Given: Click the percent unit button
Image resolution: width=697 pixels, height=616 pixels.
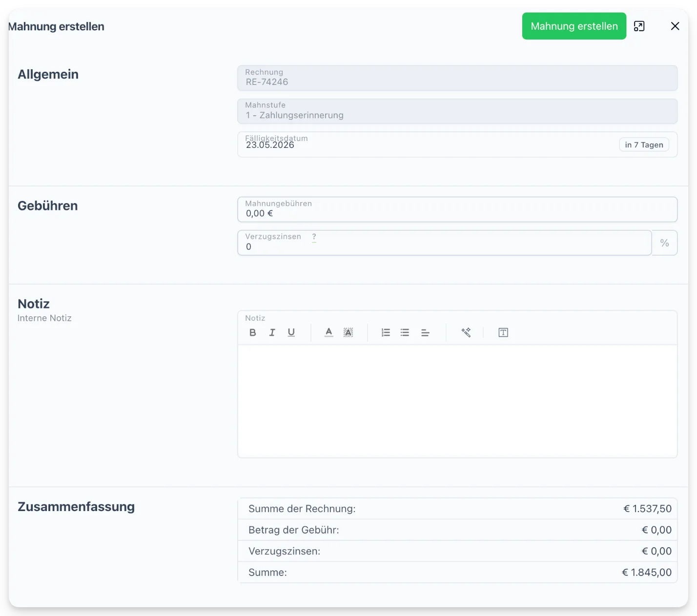Looking at the screenshot, I should click(x=664, y=243).
